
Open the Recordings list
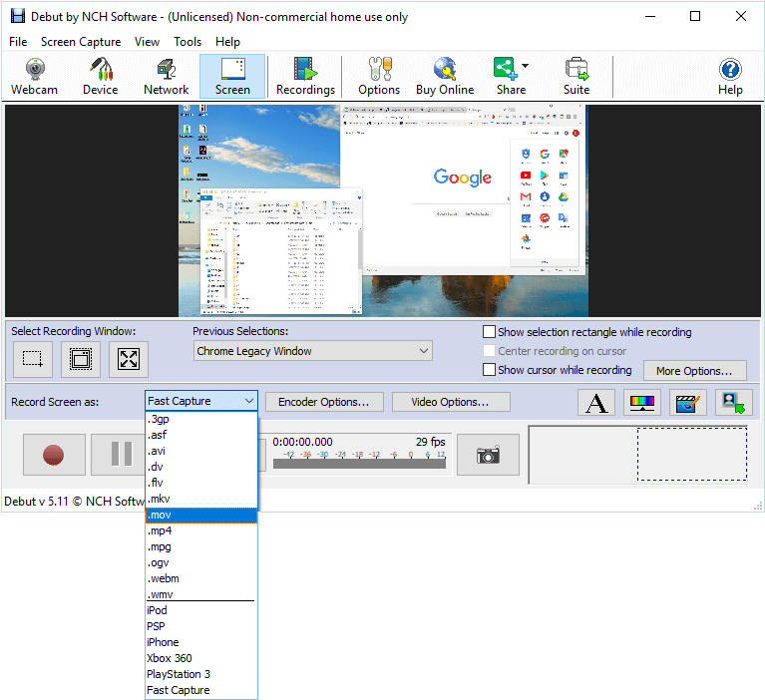tap(305, 77)
